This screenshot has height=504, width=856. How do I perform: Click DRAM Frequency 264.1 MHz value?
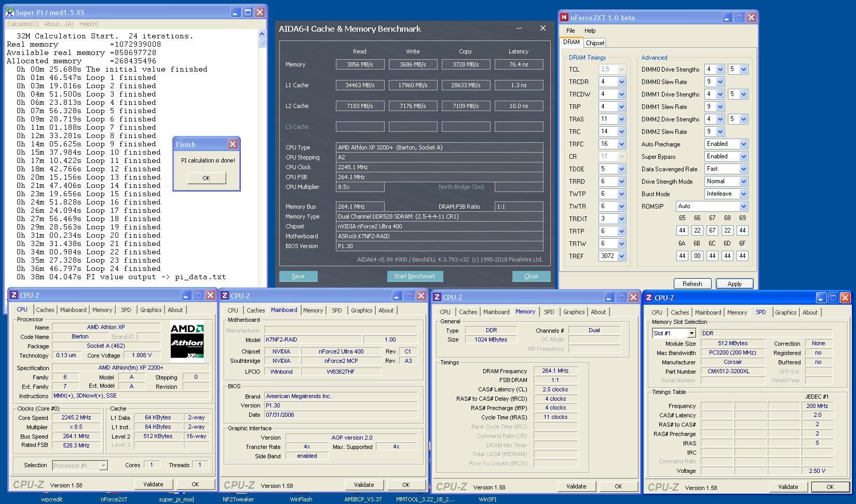tap(555, 371)
